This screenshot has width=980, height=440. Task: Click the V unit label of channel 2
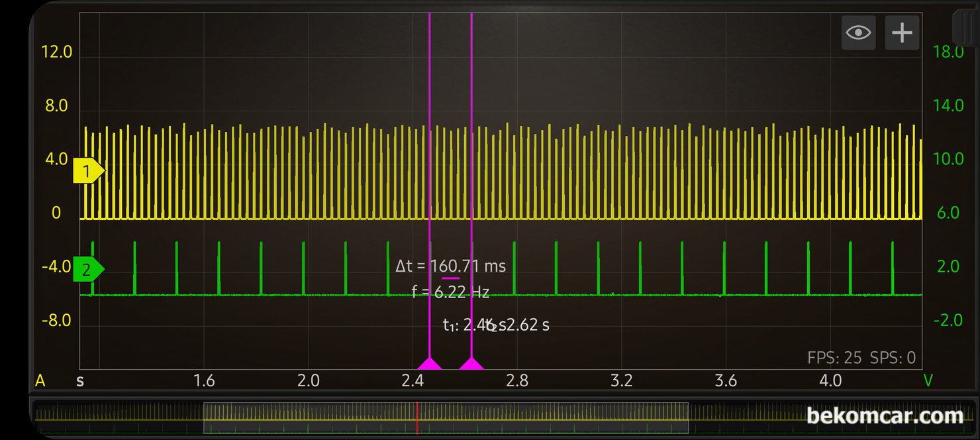[928, 380]
